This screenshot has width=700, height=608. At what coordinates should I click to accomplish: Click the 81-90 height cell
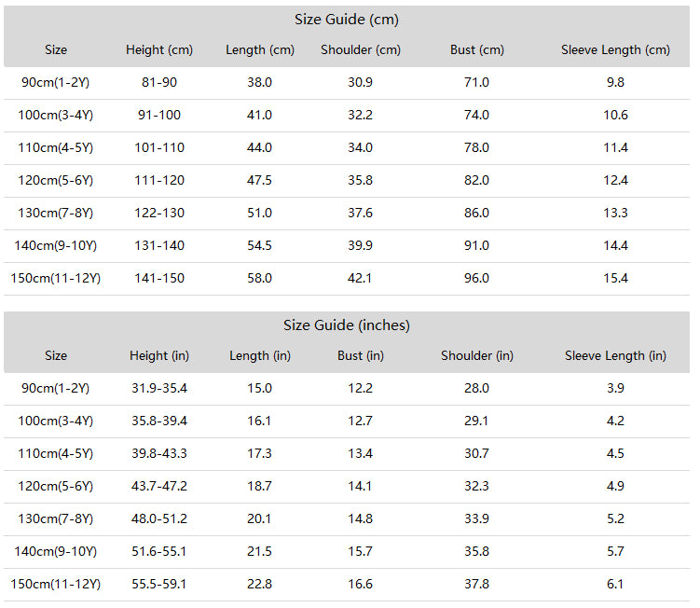coord(159,82)
